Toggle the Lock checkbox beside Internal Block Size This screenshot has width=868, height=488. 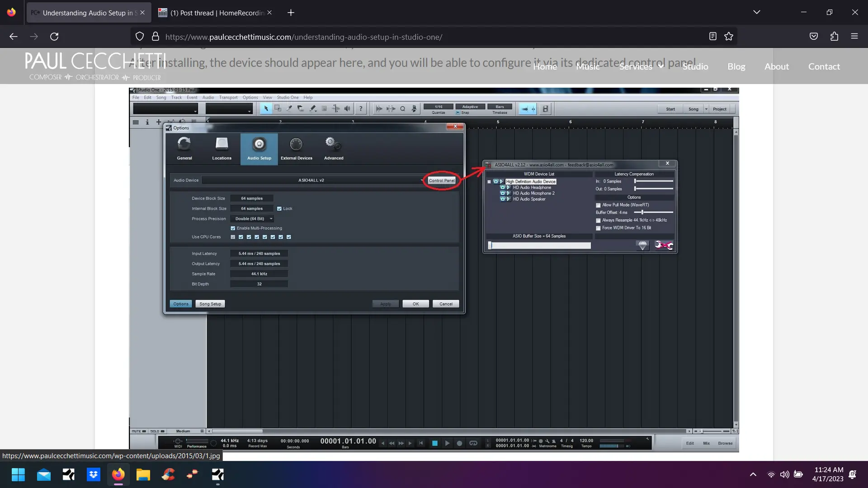279,209
